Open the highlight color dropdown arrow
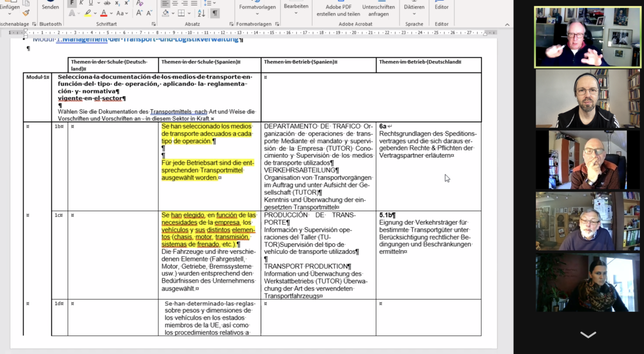 (x=95, y=13)
